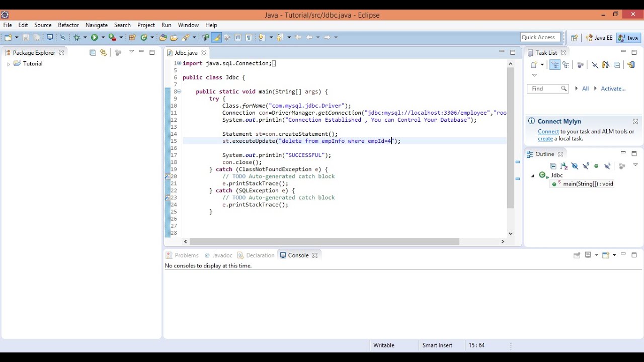This screenshot has width=644, height=362.
Task: Toggle Mark Occurrences highlighter icon
Action: coord(217,37)
